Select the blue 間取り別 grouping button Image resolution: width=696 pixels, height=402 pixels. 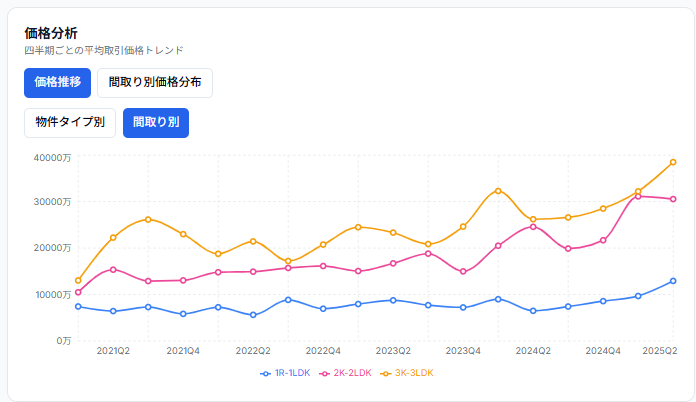[156, 123]
